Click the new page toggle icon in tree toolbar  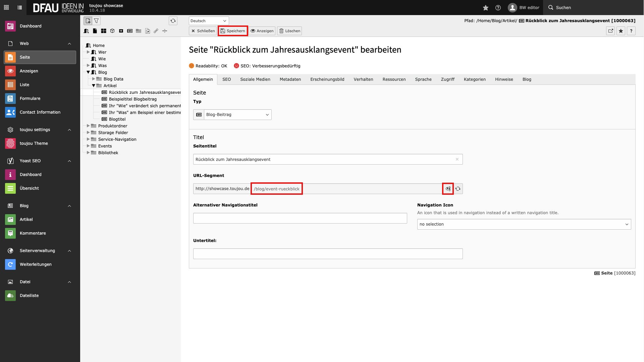point(88,21)
